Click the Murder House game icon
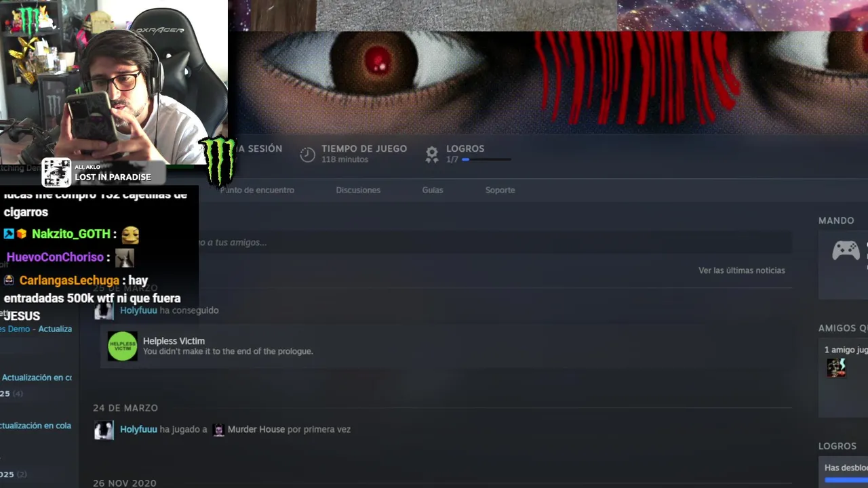 [x=218, y=430]
